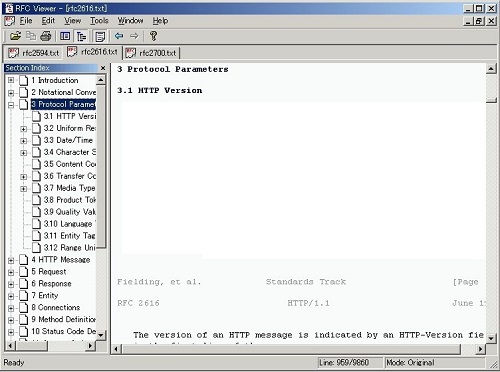Expand the 1 Introduction node
500x372 pixels.
point(11,80)
